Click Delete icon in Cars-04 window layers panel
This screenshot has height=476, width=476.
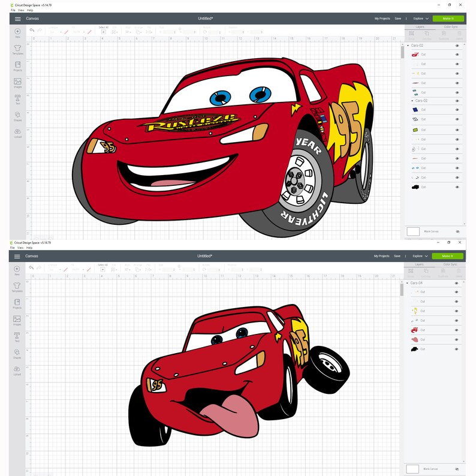pyautogui.click(x=459, y=271)
